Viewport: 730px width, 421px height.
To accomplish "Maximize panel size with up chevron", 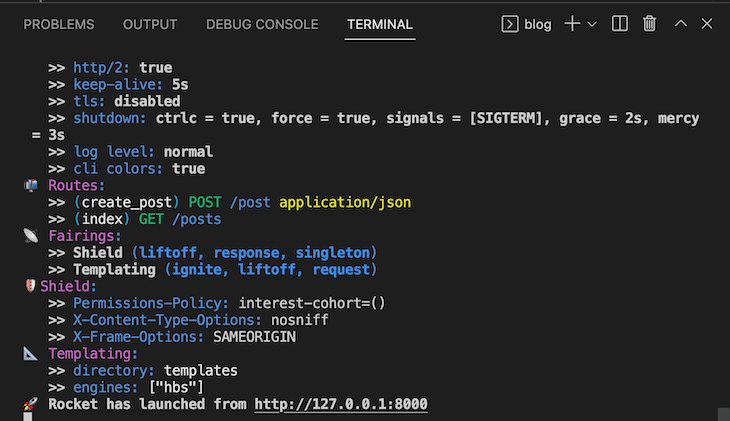I will click(x=681, y=23).
